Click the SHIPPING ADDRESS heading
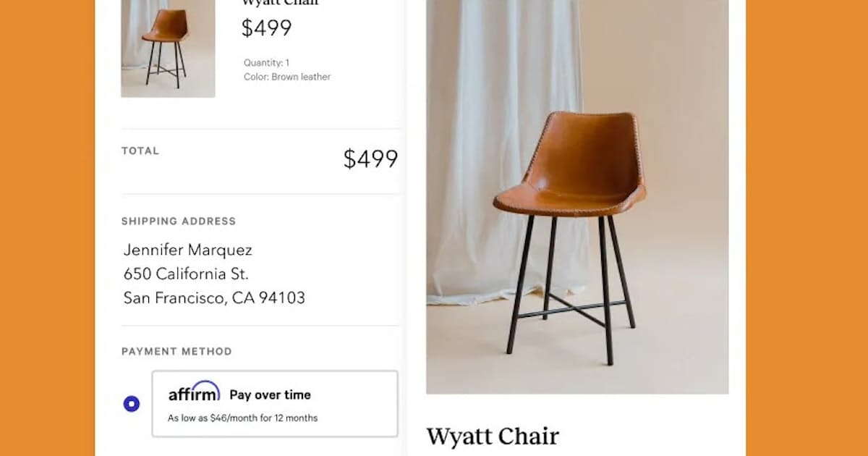 click(179, 221)
